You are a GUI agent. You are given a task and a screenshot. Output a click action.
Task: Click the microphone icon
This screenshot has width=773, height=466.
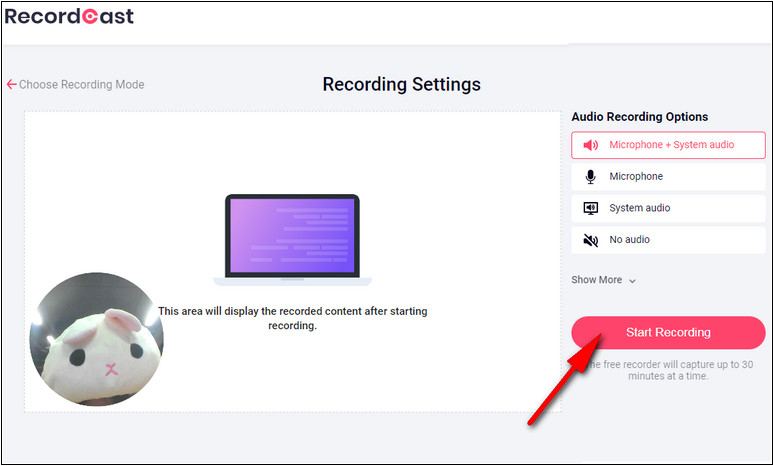coord(590,177)
